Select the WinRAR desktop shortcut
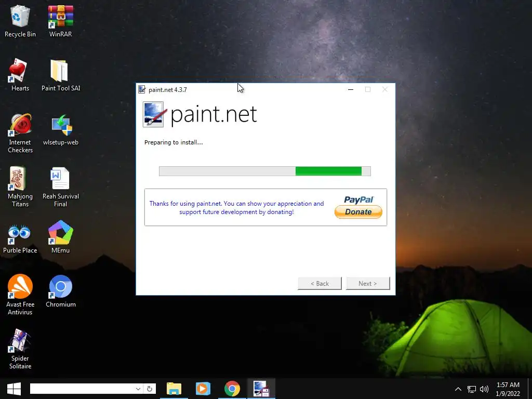This screenshot has width=532, height=399. pyautogui.click(x=60, y=21)
